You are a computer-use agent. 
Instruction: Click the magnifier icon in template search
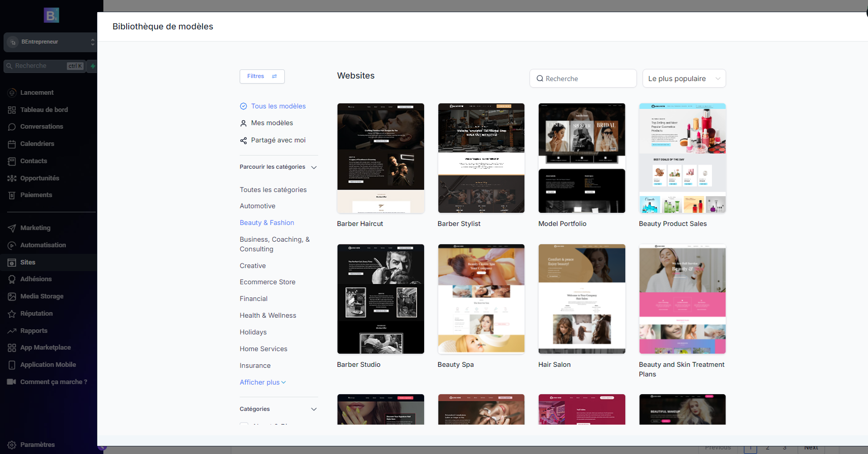click(540, 79)
